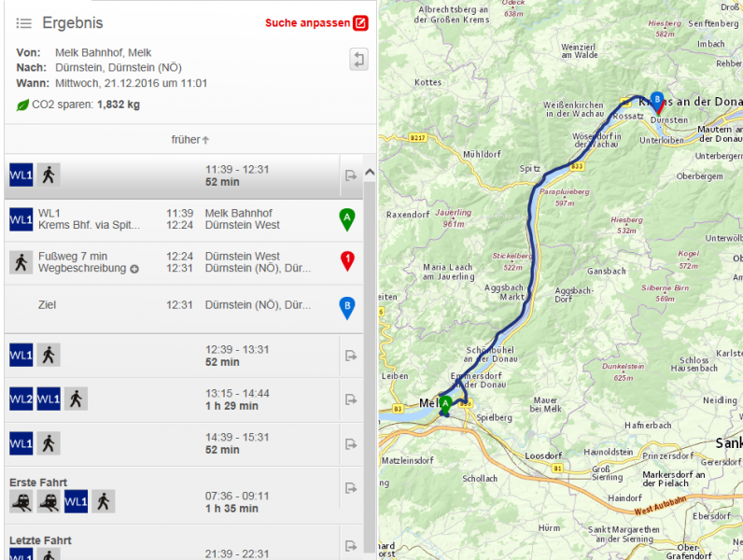Click the results scrollbar up arrow
The width and height of the screenshot is (743, 560).
click(369, 173)
